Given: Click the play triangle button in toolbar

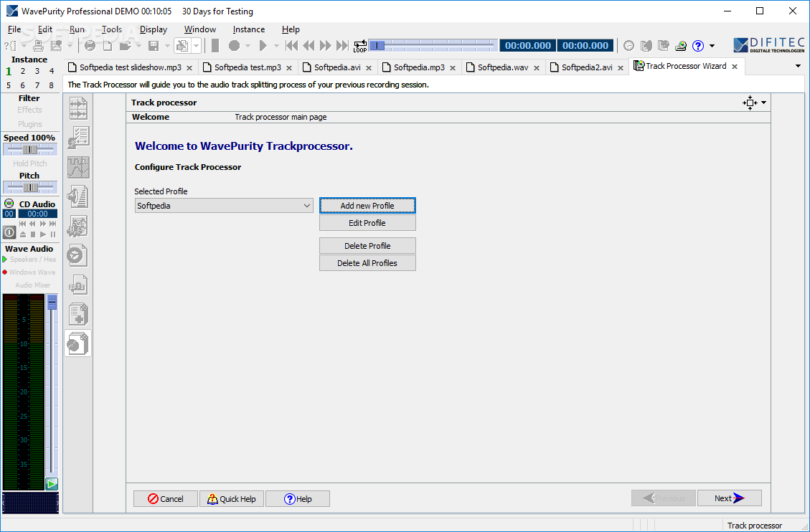Looking at the screenshot, I should 263,46.
